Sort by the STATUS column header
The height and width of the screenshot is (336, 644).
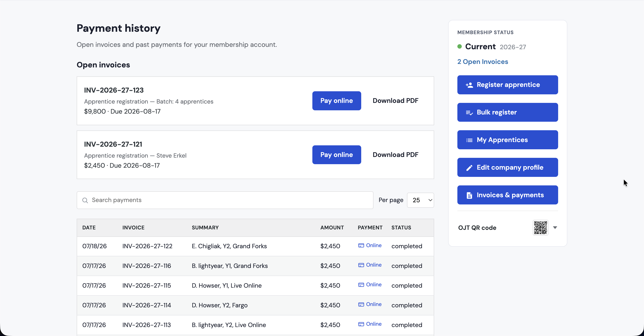click(401, 228)
